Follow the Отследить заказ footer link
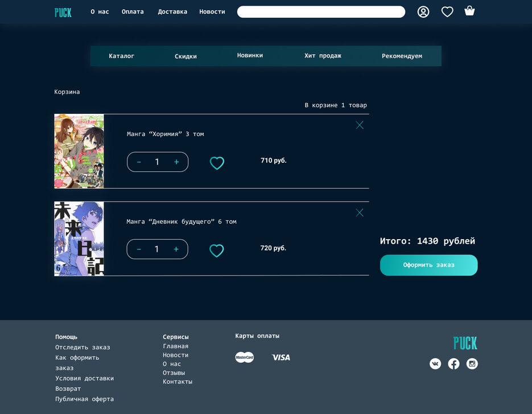This screenshot has width=532, height=414. click(x=83, y=347)
